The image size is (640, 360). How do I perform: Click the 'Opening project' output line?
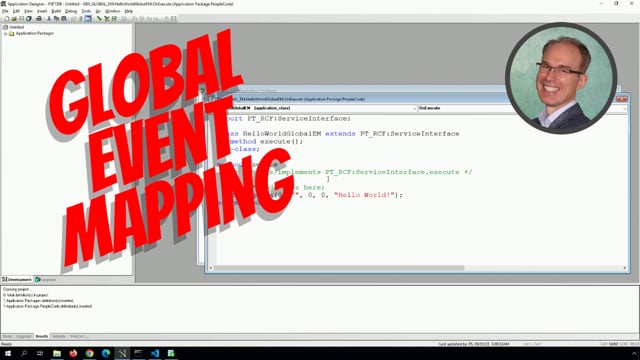pos(16,289)
